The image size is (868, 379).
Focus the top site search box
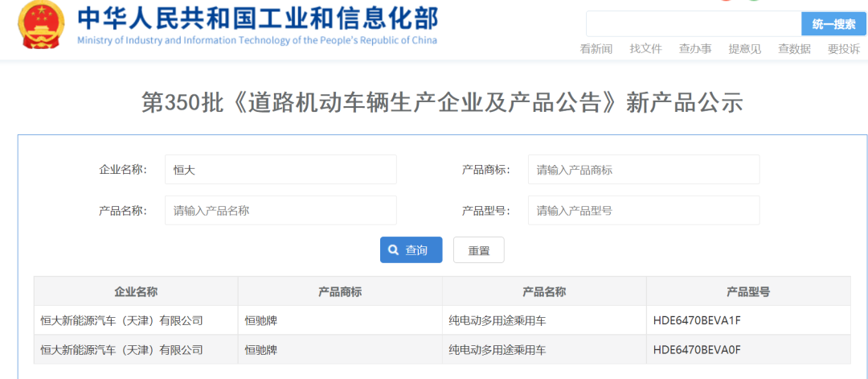click(x=694, y=24)
